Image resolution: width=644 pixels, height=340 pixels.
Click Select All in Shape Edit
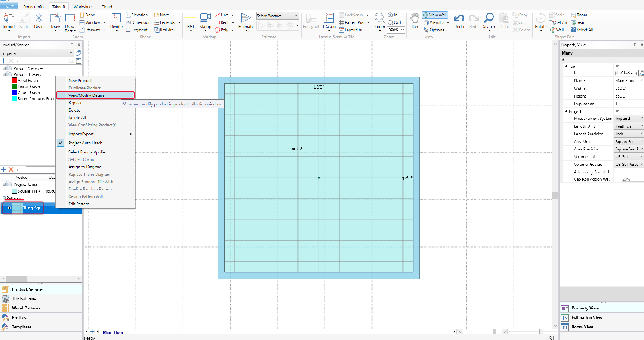point(582,30)
